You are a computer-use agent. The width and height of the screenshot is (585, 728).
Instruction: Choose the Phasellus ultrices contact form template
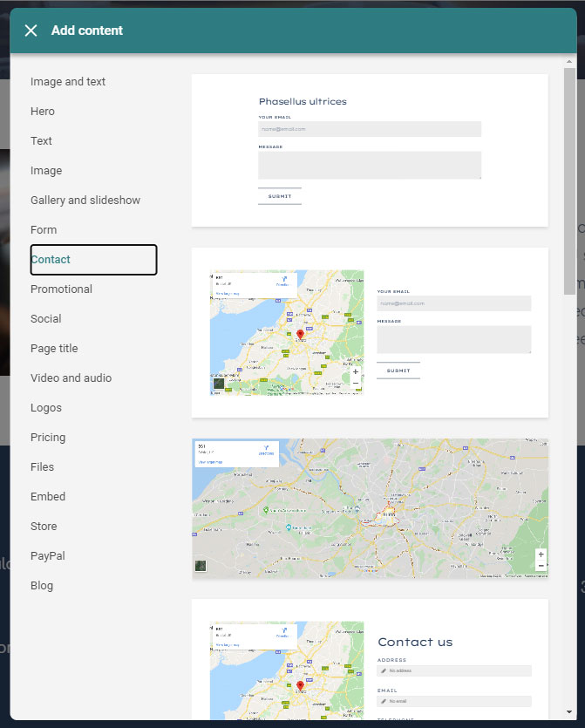coord(370,151)
